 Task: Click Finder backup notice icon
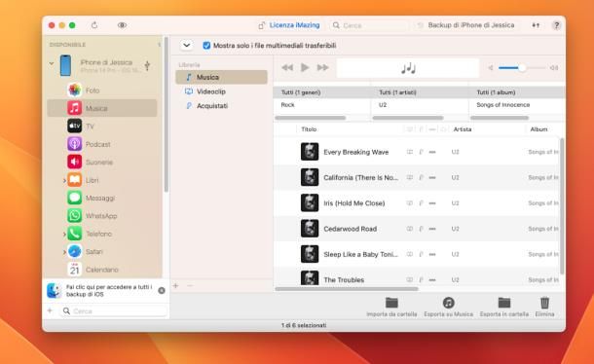[x=54, y=290]
